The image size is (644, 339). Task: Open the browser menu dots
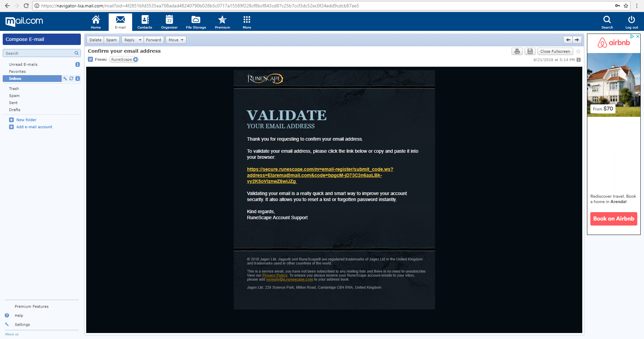(x=637, y=6)
